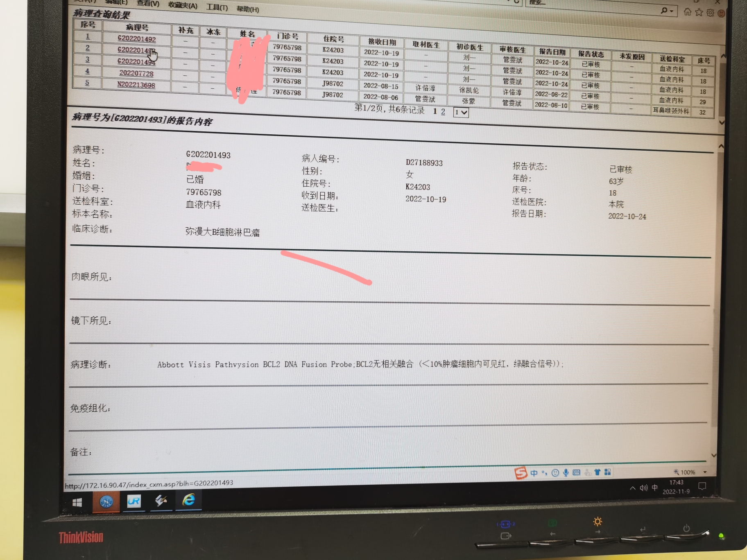This screenshot has height=560, width=747.
Task: Open IE Home page icon
Action: coord(688,11)
